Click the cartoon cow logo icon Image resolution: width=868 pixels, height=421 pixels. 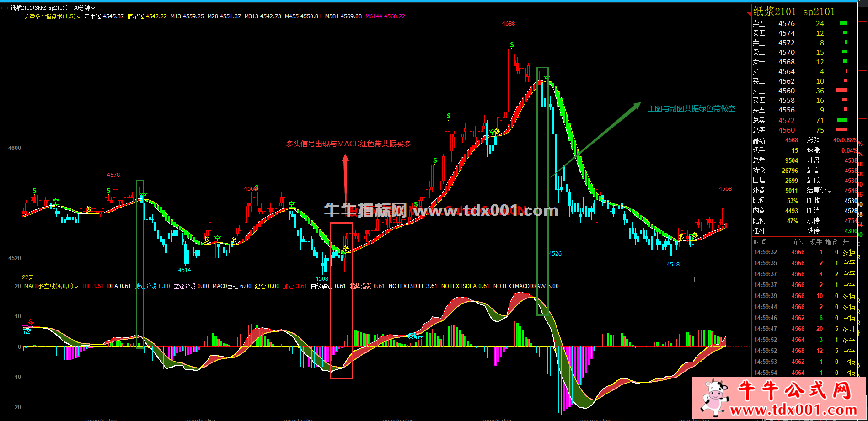(713, 396)
